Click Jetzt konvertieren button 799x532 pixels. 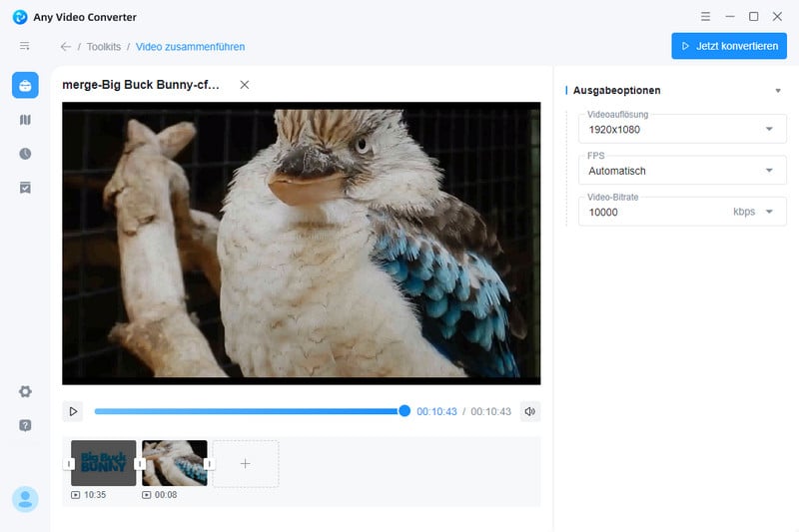[x=729, y=46]
